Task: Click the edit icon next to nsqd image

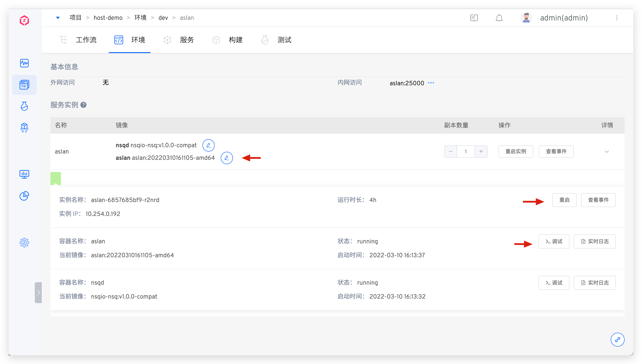Action: (x=208, y=145)
